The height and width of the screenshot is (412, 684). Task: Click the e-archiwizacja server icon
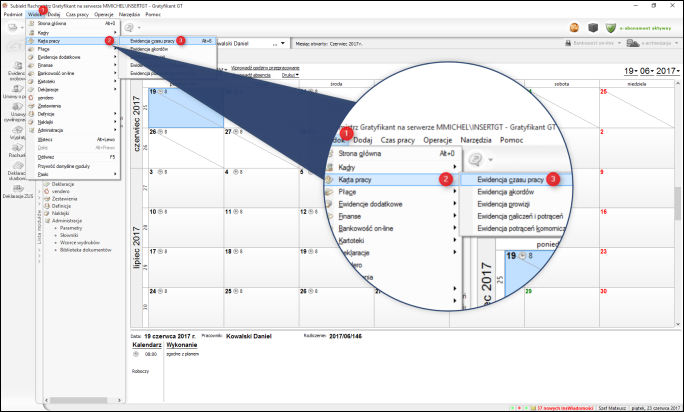tap(633, 43)
